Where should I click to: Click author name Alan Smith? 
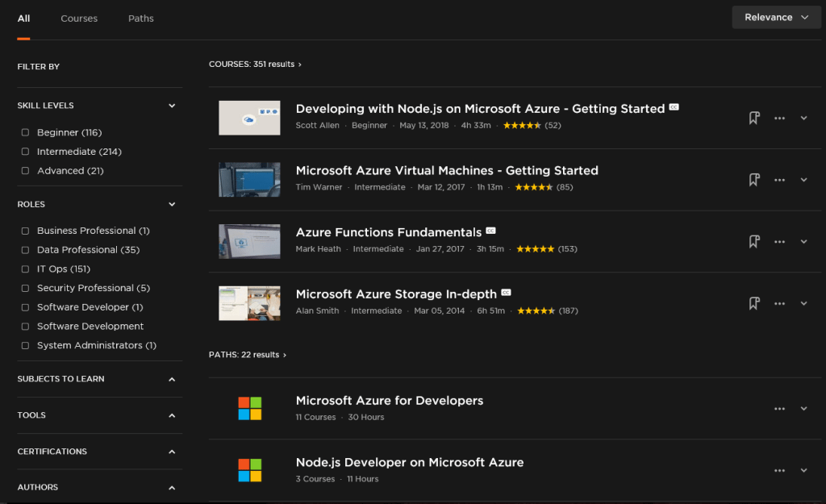(317, 310)
